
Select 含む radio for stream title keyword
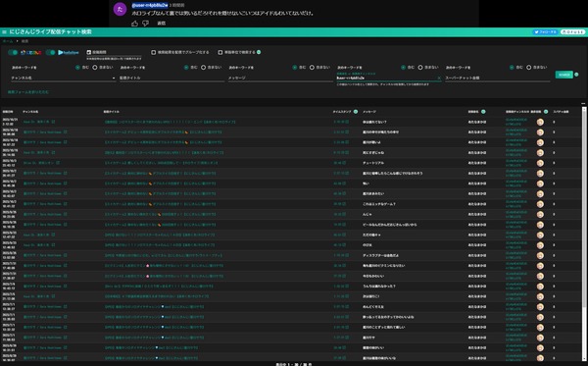[x=186, y=68]
